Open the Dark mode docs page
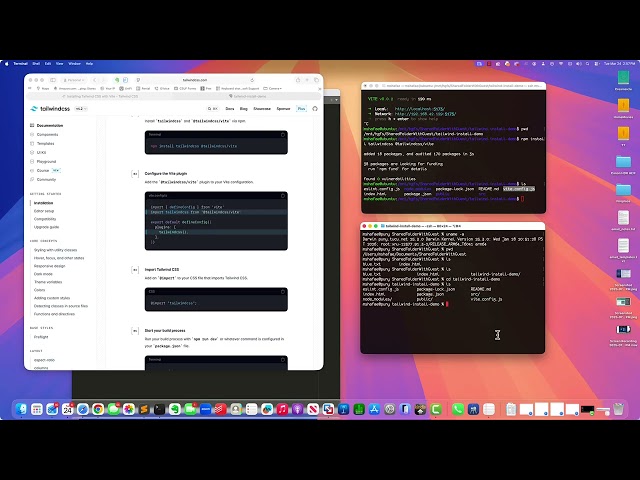Viewport: 640px width, 480px height. 43,274
